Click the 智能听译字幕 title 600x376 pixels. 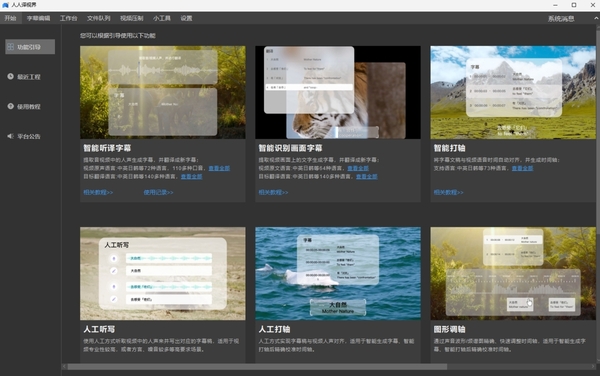point(107,148)
